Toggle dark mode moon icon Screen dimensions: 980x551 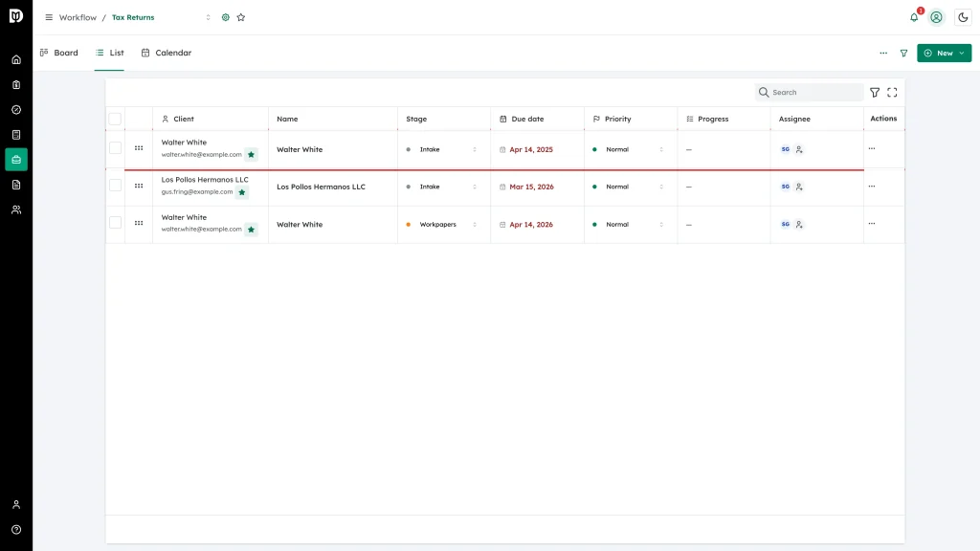[963, 17]
